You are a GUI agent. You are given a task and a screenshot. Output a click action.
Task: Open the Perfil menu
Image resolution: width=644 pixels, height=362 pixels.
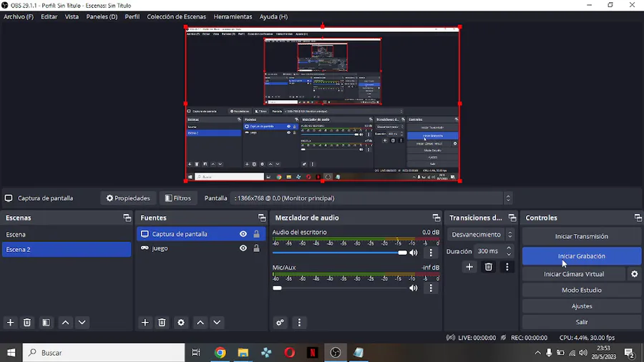(132, 17)
